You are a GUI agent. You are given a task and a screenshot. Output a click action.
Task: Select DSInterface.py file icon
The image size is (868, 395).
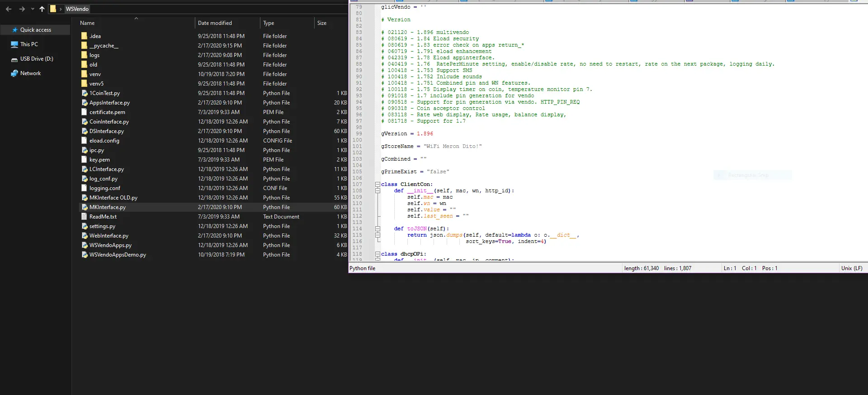click(84, 131)
